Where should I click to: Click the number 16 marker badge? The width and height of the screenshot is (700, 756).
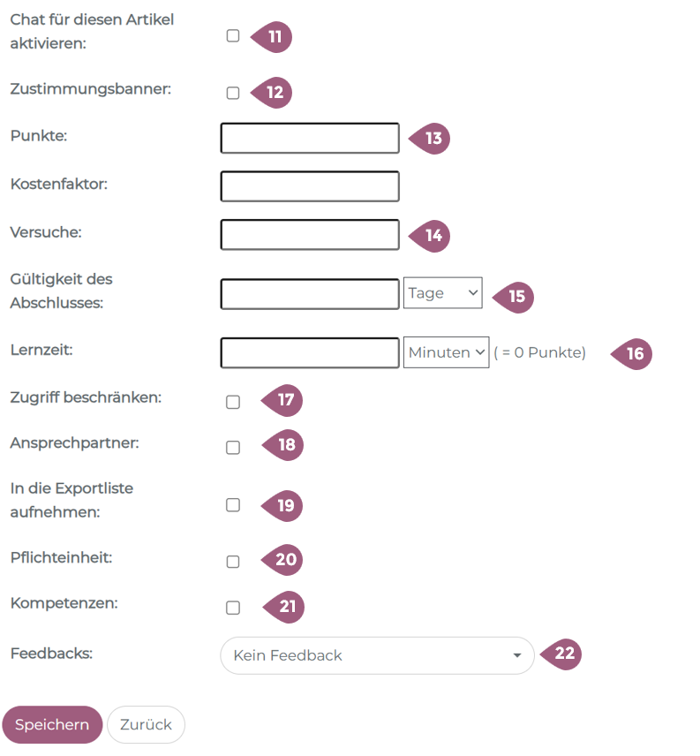[634, 354]
